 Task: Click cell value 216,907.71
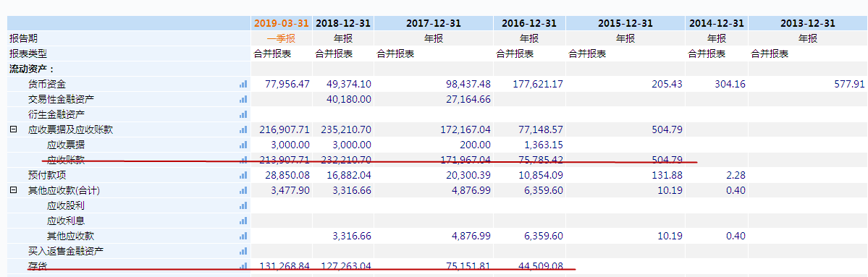pos(285,130)
